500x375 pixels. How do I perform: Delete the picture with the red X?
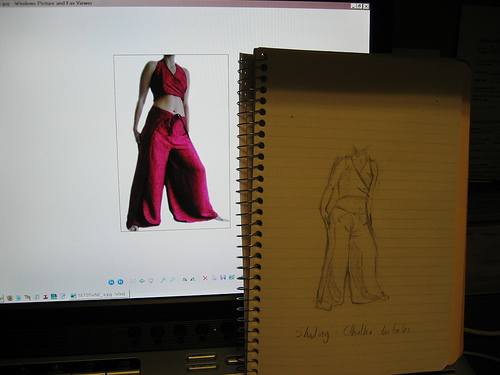pyautogui.click(x=205, y=278)
